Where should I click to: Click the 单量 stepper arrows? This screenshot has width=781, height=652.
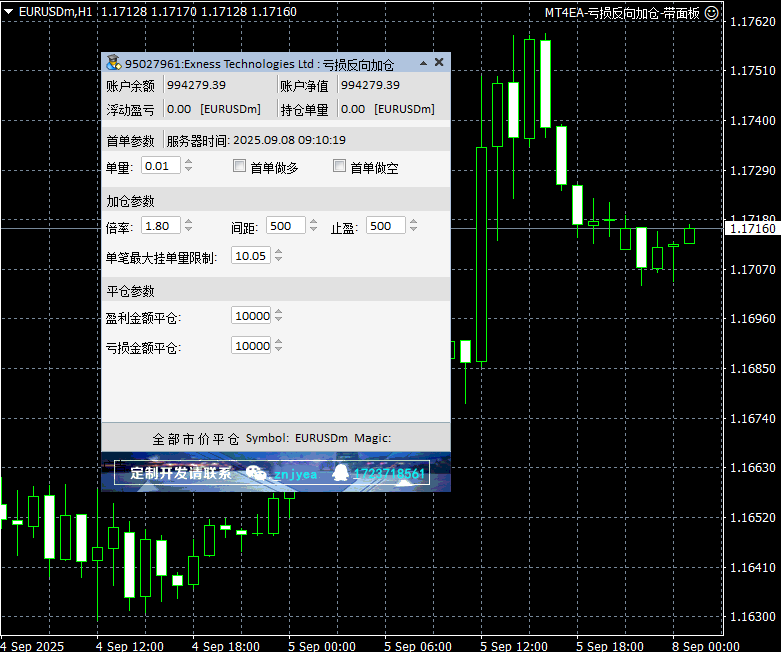pos(189,166)
